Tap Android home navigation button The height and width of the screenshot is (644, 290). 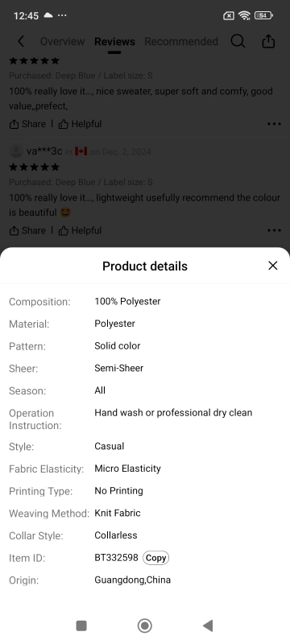(x=144, y=625)
